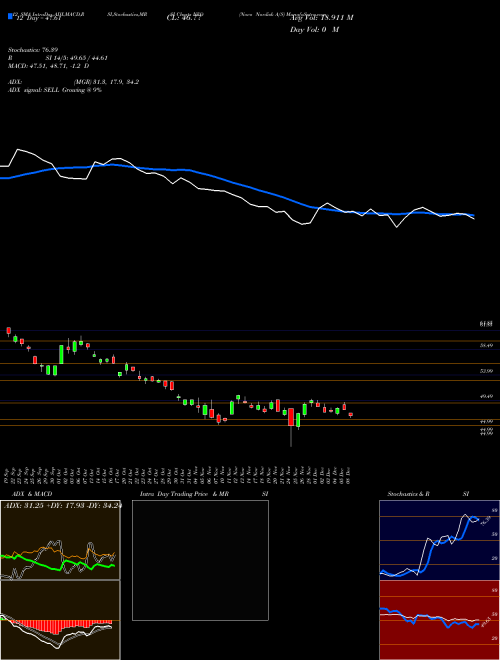Click 'Intra Day Trading Price & MRSI' title

[204, 494]
